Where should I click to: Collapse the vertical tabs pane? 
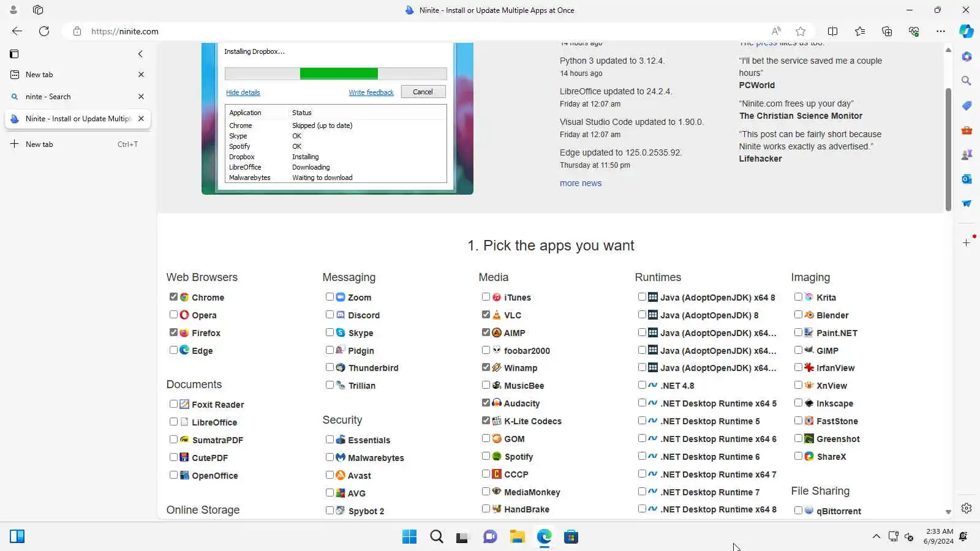pos(140,54)
